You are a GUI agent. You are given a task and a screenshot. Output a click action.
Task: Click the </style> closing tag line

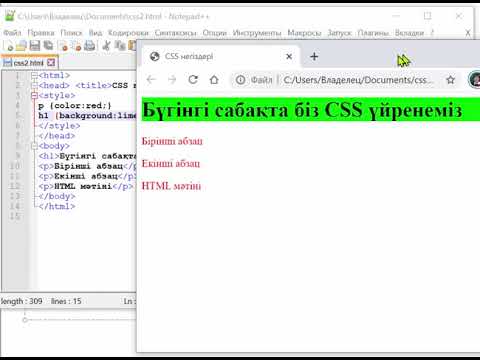59,126
